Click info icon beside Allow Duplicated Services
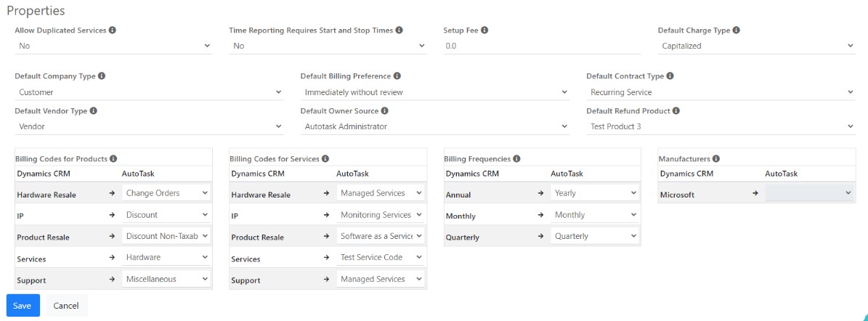Screen dimensions: 868x321 (x=113, y=31)
